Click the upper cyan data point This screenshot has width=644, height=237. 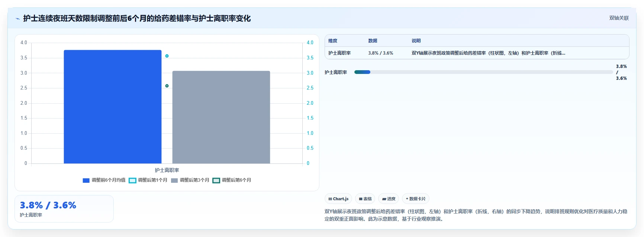(167, 56)
